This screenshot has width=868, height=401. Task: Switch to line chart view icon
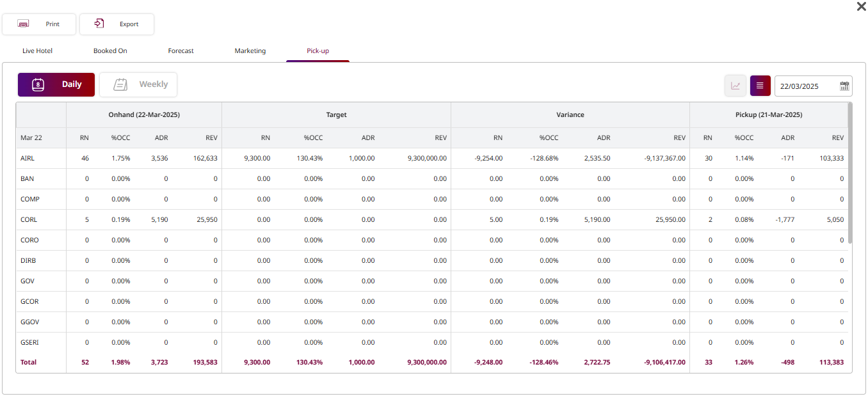[735, 86]
